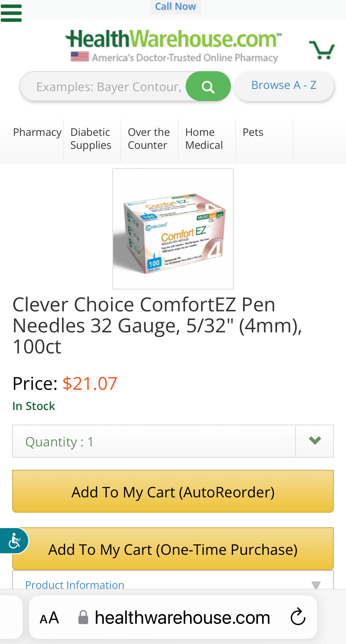Open the accessibility options widget
This screenshot has width=346, height=644.
pyautogui.click(x=14, y=541)
